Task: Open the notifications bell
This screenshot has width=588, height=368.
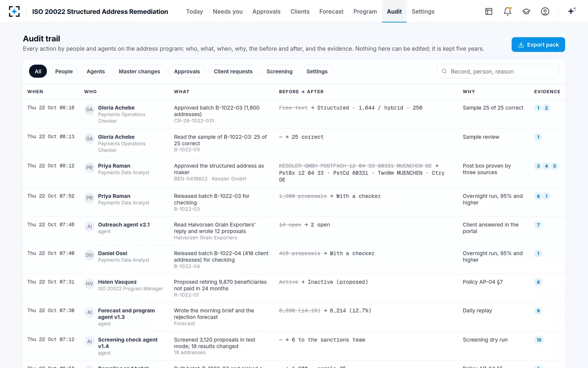Action: click(x=508, y=11)
